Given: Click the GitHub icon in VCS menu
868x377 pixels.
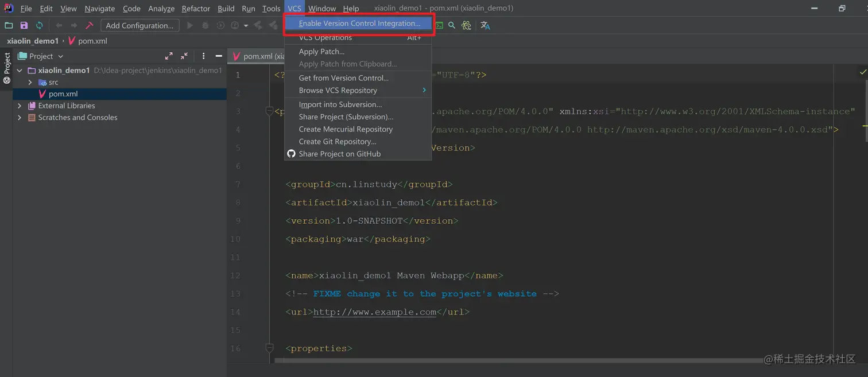Looking at the screenshot, I should click(291, 154).
